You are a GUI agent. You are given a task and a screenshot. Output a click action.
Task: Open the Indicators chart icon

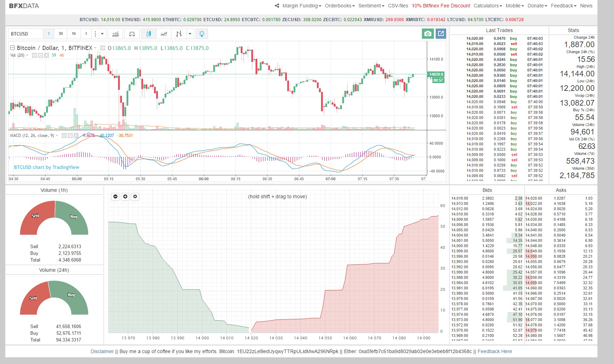pos(115,34)
